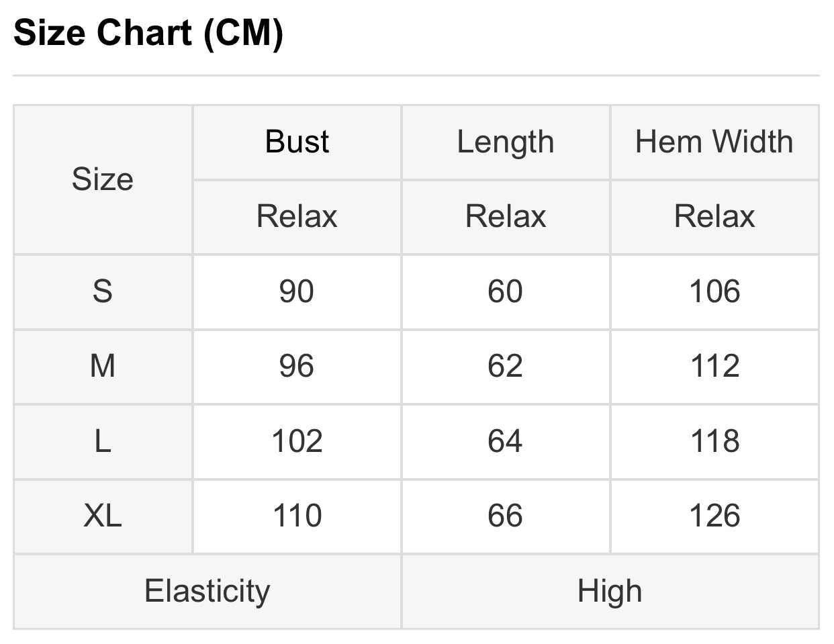
Task: Select the Size column header cell
Action: [103, 179]
